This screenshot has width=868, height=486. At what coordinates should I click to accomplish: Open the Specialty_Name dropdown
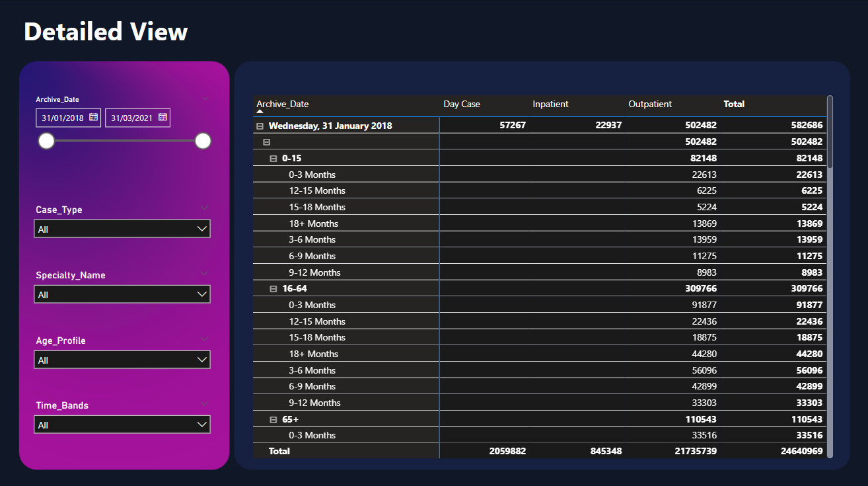122,295
